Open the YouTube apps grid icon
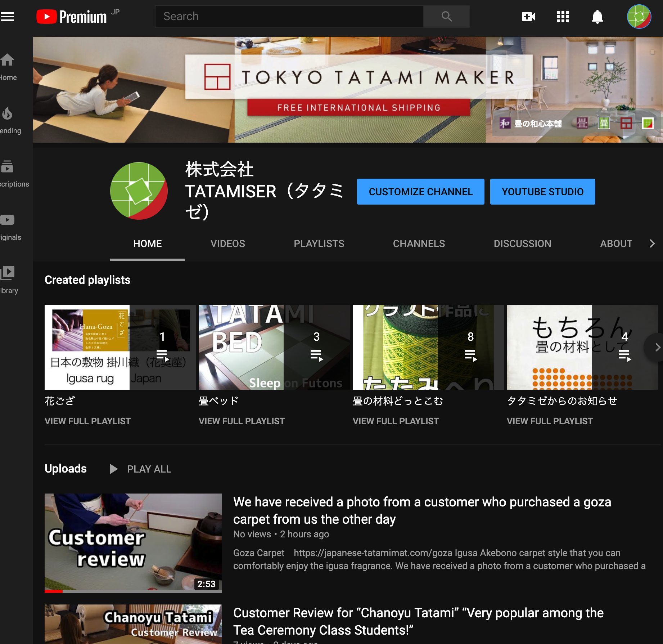This screenshot has height=644, width=663. pyautogui.click(x=563, y=17)
